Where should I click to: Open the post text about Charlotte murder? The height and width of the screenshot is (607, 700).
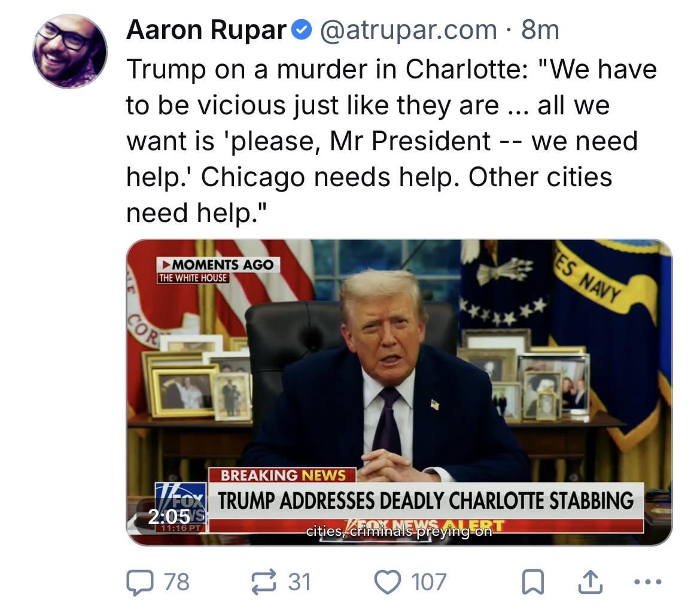pos(391,141)
